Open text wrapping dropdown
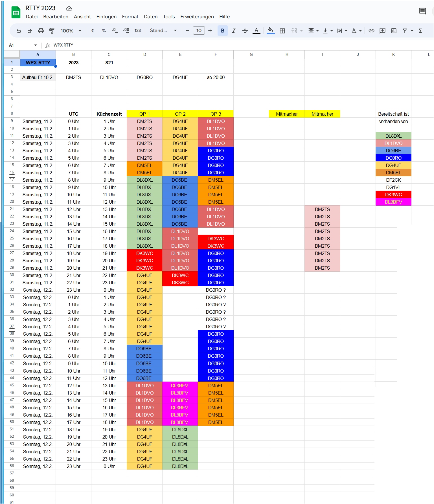This screenshot has height=504, width=434. (342, 31)
